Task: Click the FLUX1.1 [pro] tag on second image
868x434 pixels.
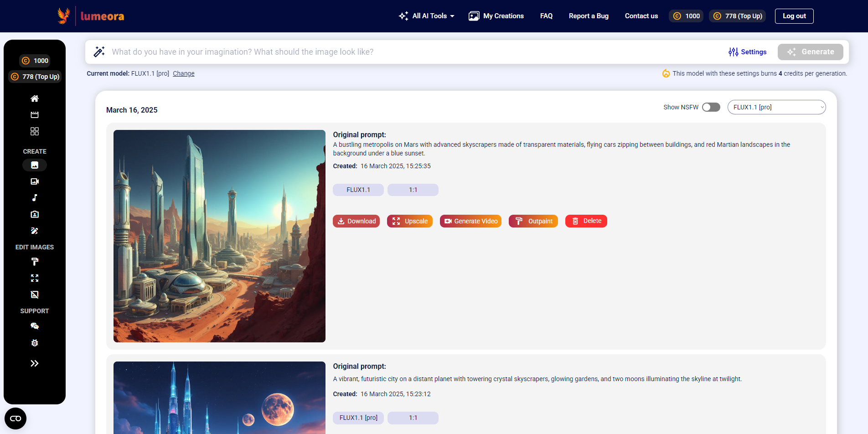Action: (x=358, y=418)
